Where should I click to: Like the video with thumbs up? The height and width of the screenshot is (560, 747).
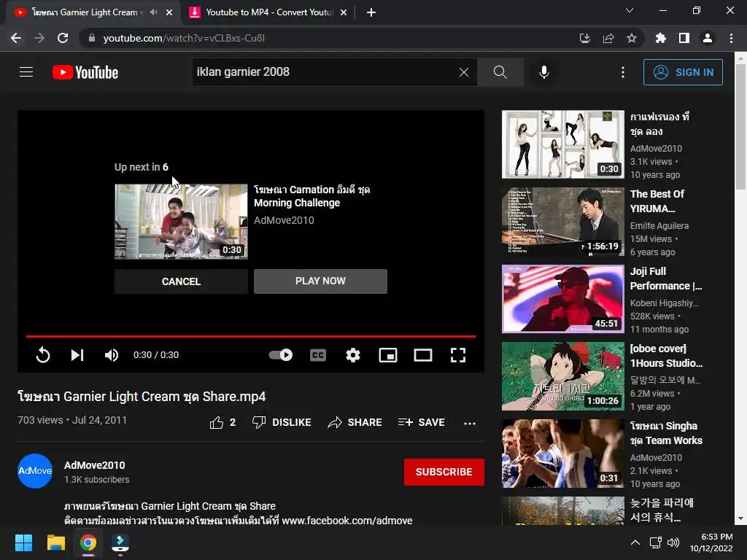click(222, 422)
